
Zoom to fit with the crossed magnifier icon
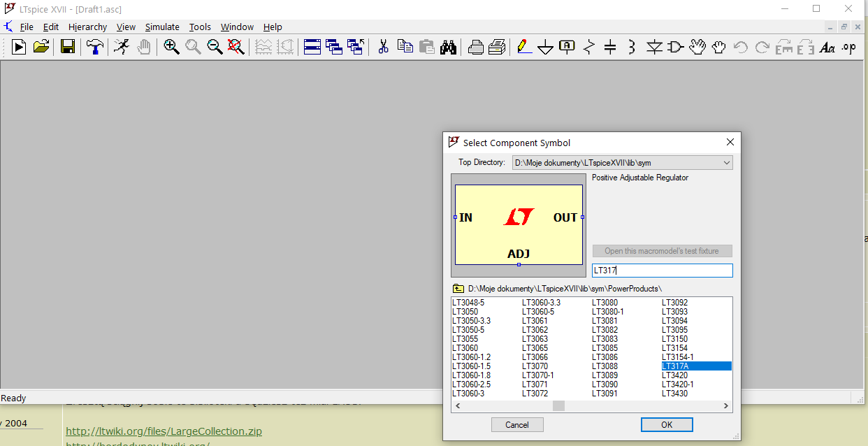236,47
